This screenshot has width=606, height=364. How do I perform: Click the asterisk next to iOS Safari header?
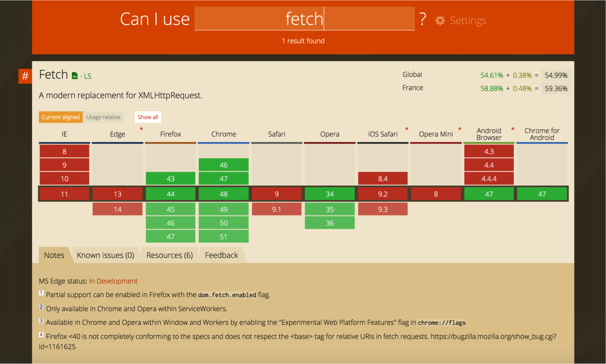(x=407, y=129)
